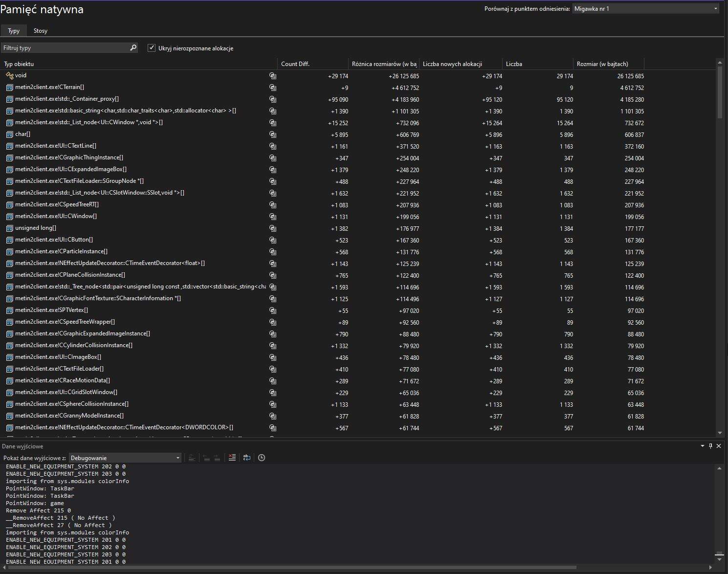Open instances icon for CGraphicThingInstance[] row
The width and height of the screenshot is (728, 574).
(273, 158)
